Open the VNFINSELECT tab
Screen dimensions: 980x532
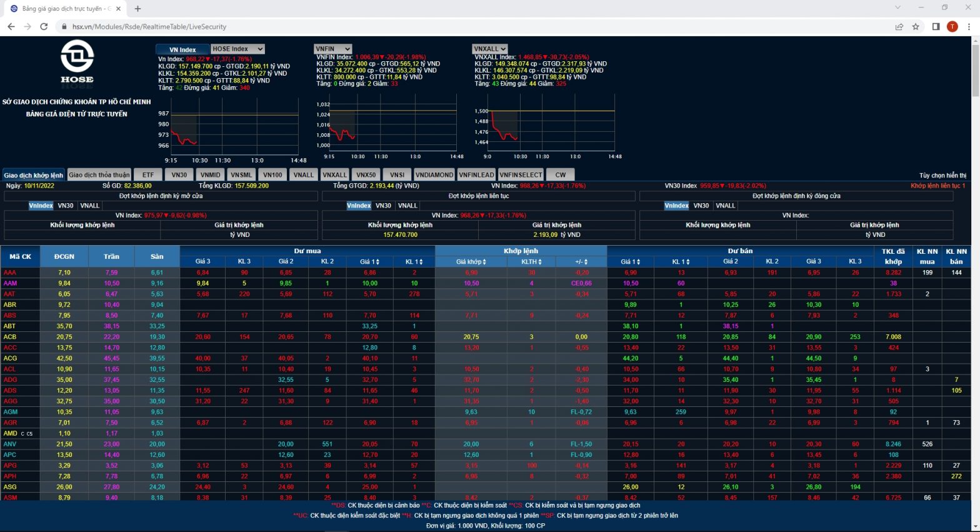(521, 175)
